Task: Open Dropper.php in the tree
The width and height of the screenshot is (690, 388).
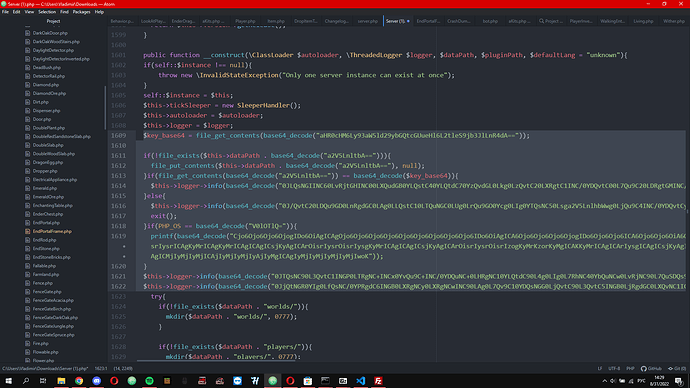Action: coord(45,171)
